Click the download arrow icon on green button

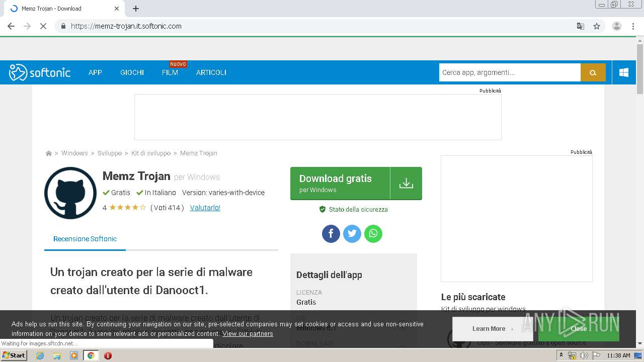406,184
